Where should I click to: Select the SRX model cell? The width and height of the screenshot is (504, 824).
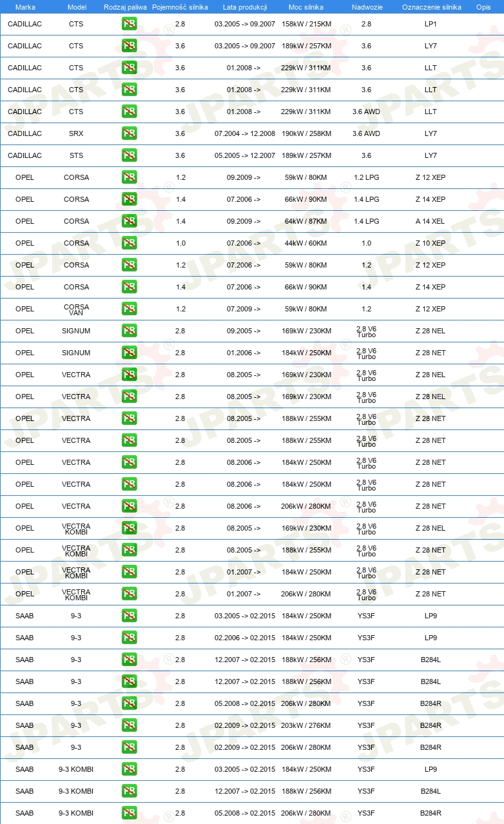pyautogui.click(x=76, y=133)
